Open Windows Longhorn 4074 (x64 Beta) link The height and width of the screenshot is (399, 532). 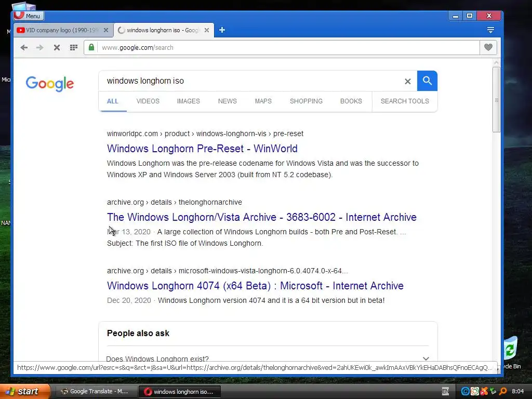point(255,286)
